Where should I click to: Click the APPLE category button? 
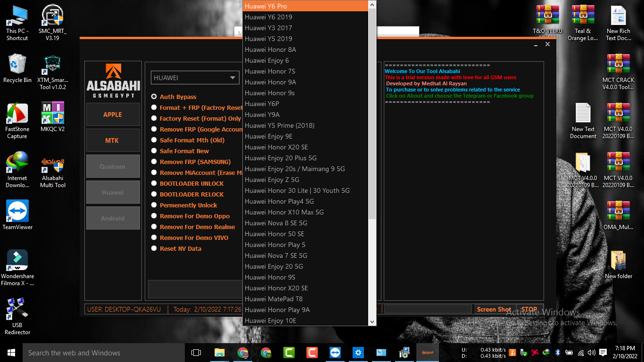click(x=113, y=115)
